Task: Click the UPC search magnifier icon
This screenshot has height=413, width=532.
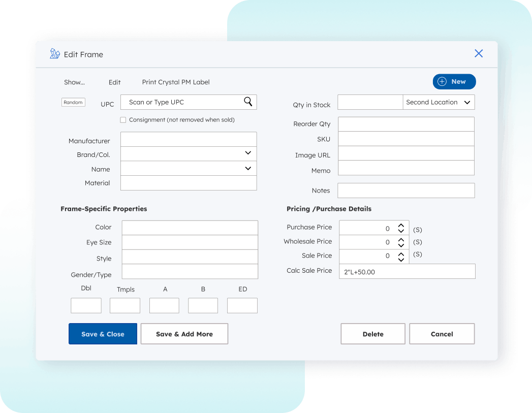Action: tap(248, 102)
